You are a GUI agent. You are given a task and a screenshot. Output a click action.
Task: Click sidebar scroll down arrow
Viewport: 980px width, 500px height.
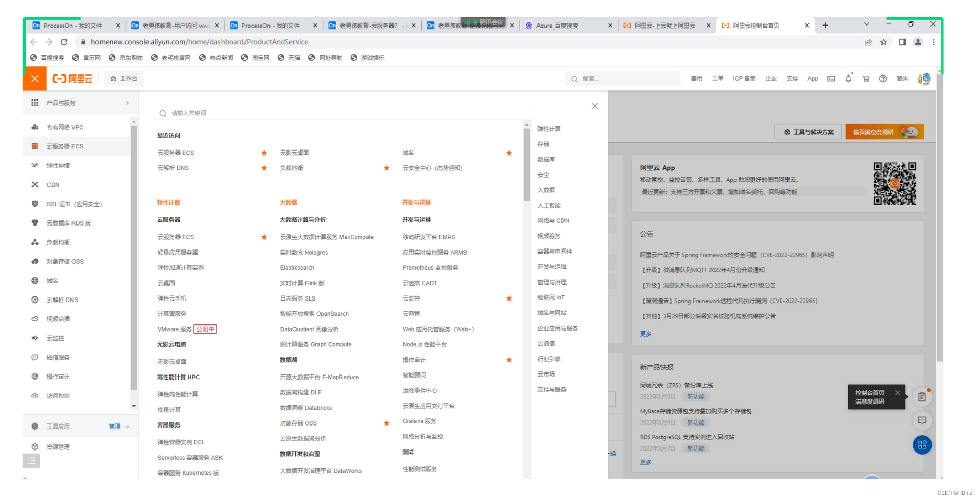[x=134, y=406]
